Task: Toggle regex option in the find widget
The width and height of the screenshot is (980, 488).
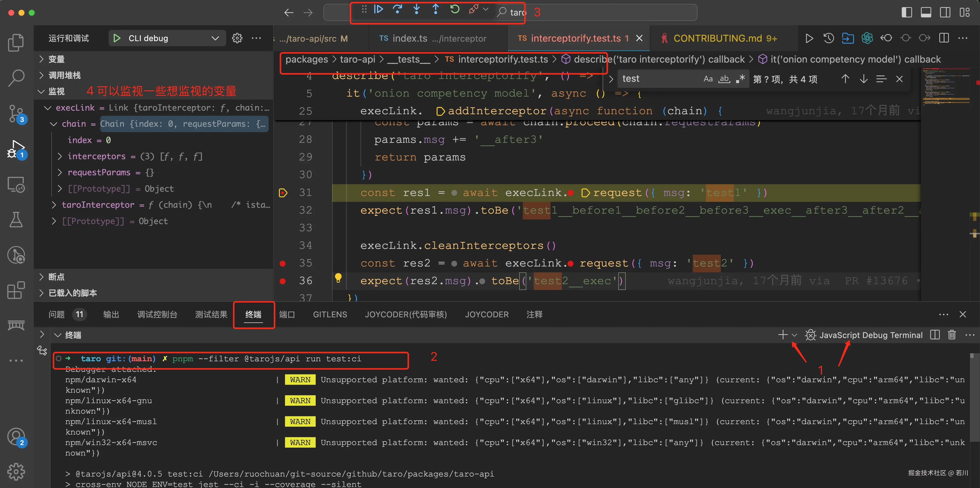Action: coord(740,79)
